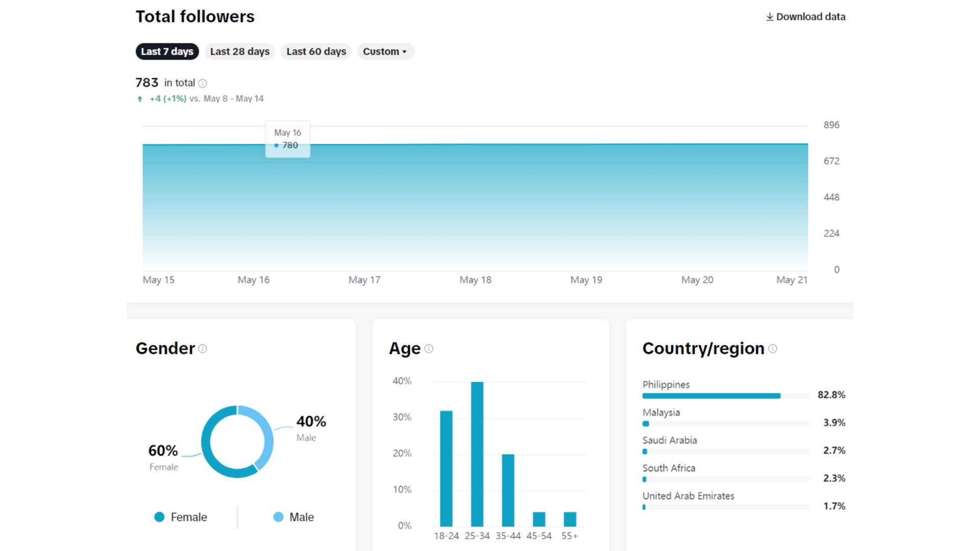
Task: Click the green up-arrow growth indicator
Action: tap(140, 99)
